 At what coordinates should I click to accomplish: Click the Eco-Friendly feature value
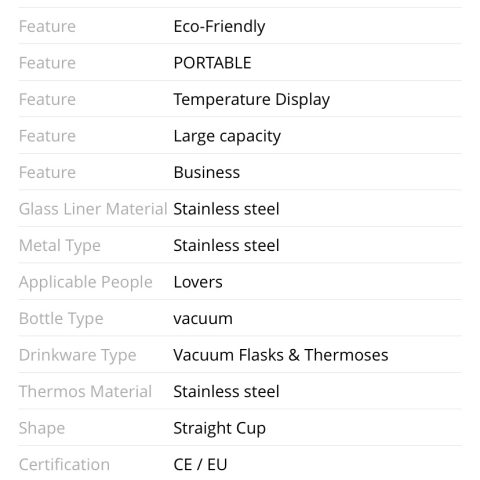pos(219,27)
